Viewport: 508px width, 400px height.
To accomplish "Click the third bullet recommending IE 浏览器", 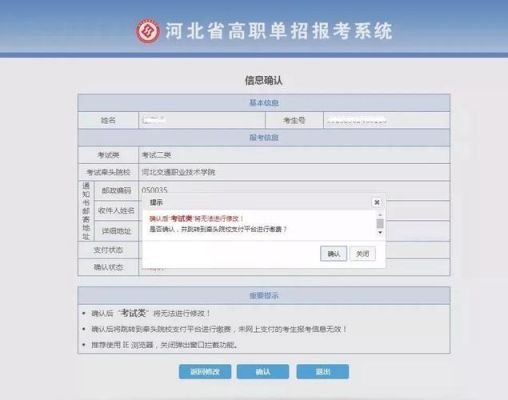I will [165, 345].
